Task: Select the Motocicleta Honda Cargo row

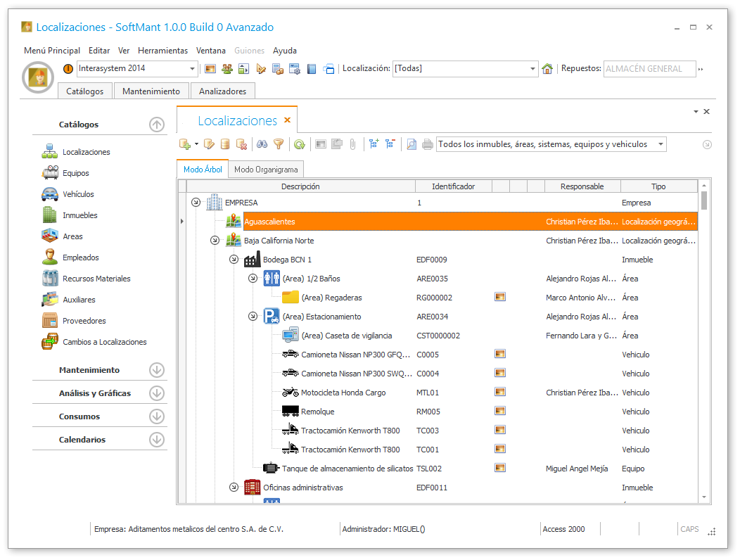Action: [x=343, y=393]
